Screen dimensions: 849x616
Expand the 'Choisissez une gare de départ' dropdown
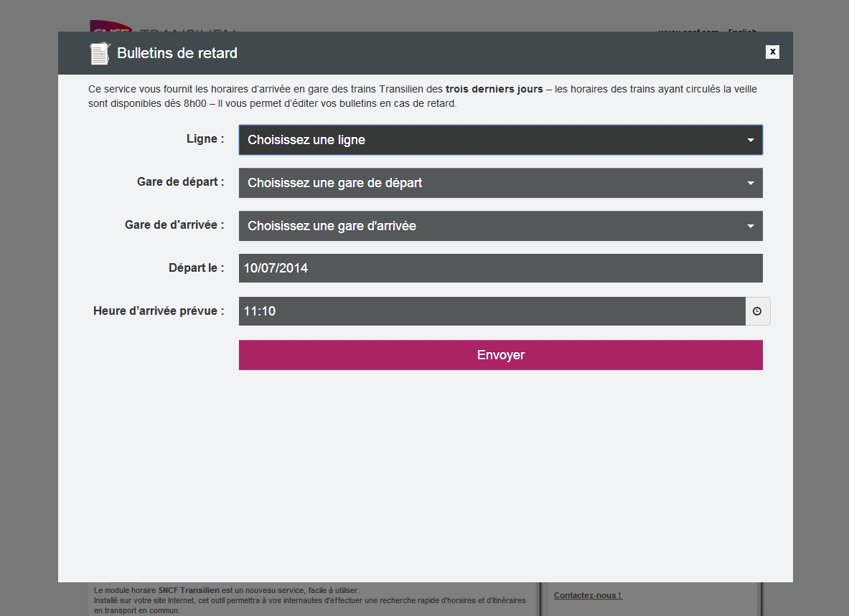pyautogui.click(x=500, y=183)
